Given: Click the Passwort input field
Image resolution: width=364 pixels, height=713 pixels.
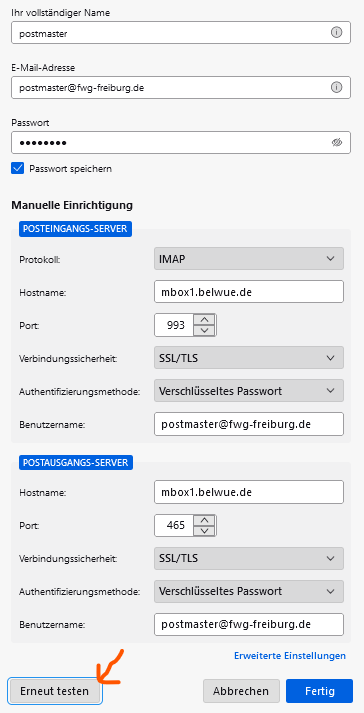Looking at the screenshot, I should 181,143.
